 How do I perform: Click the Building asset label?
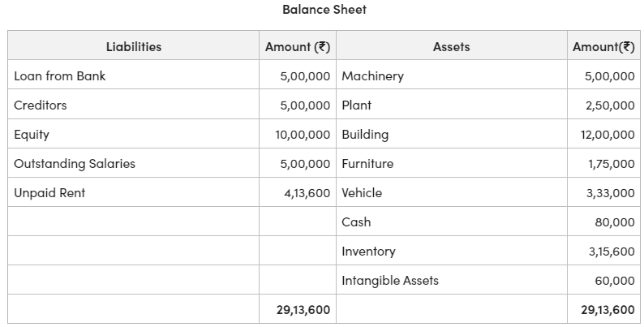coord(365,135)
